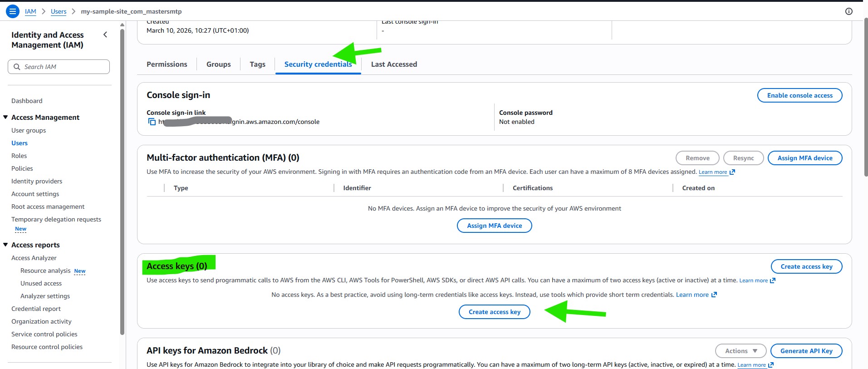Click the search magnifier icon in sidebar
Screen dimensions: 868x369
click(x=17, y=67)
